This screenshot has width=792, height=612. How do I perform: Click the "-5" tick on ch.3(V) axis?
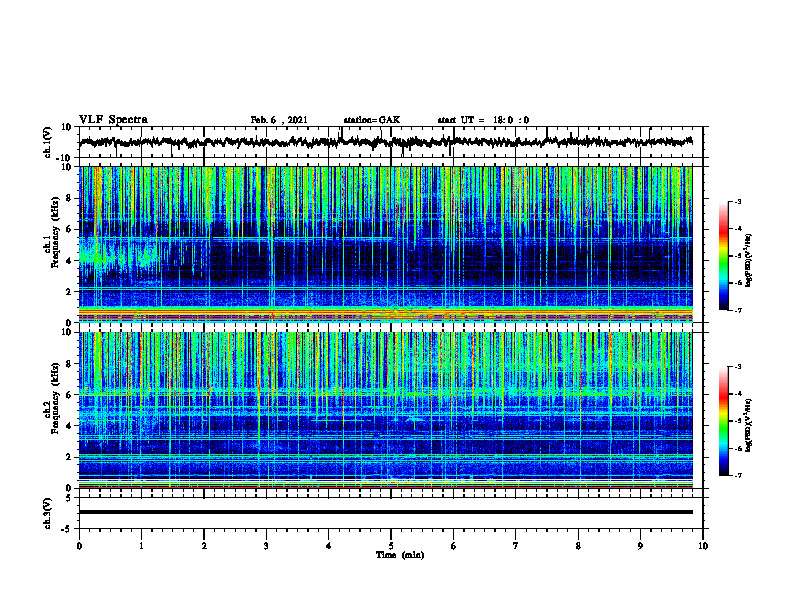[x=67, y=529]
